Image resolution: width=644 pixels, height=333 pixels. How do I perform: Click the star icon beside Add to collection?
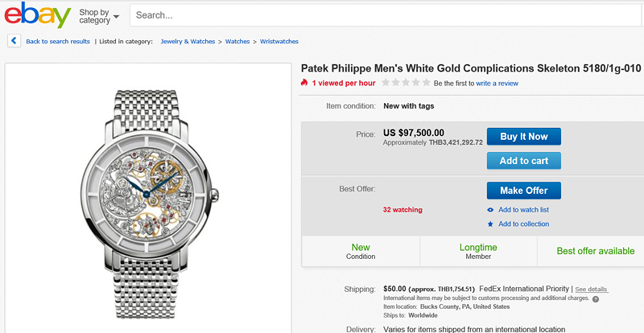[491, 224]
